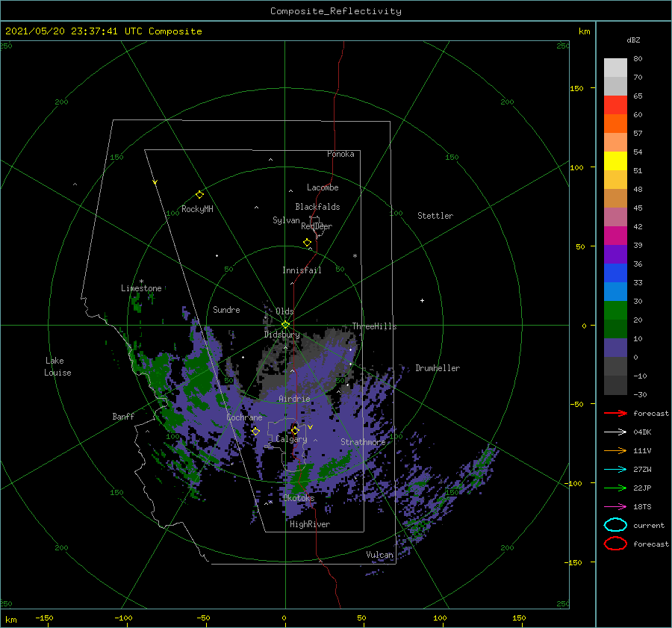Click the yellow diamond marker east of Cochrane
The width and height of the screenshot is (672, 628).
point(256,432)
